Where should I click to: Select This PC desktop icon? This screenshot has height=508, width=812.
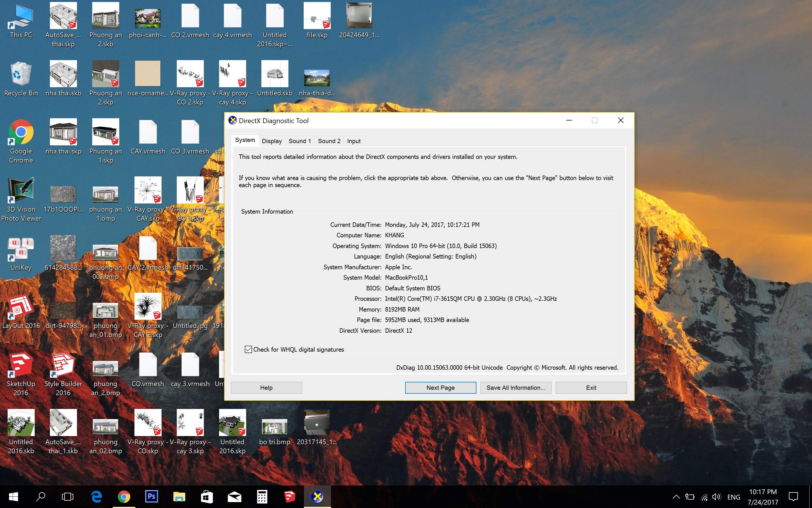click(21, 21)
